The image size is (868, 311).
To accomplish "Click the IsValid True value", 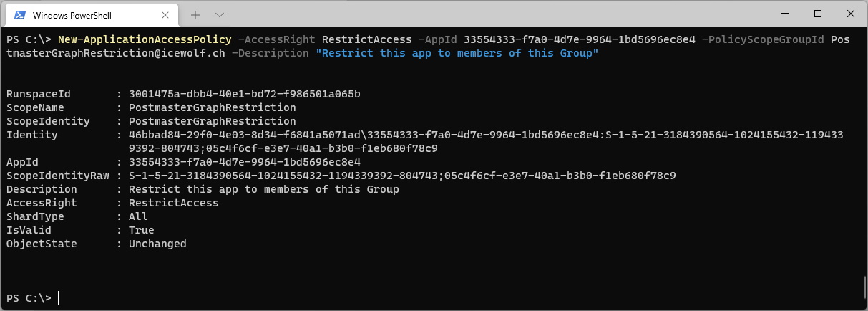I will pos(141,230).
